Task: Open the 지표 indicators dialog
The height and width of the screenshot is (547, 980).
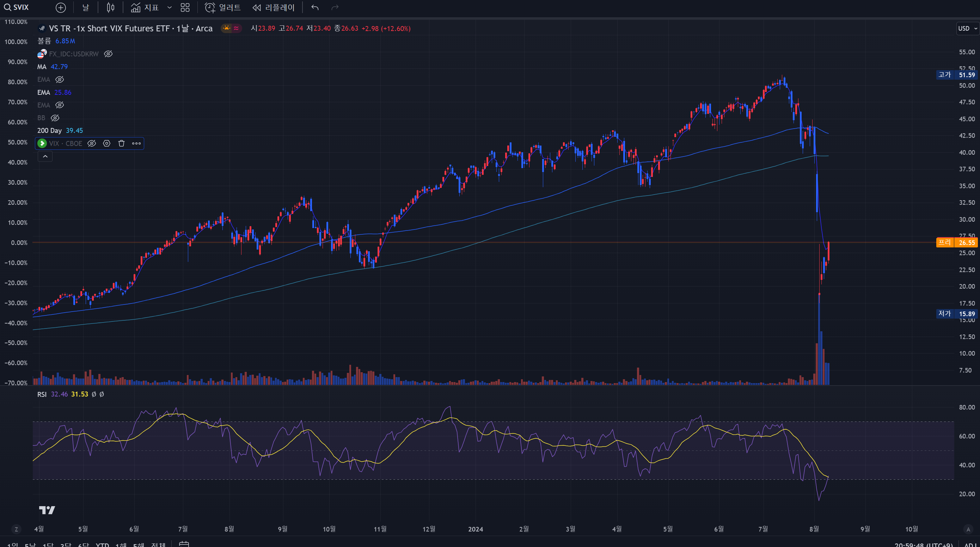Action: coord(145,8)
